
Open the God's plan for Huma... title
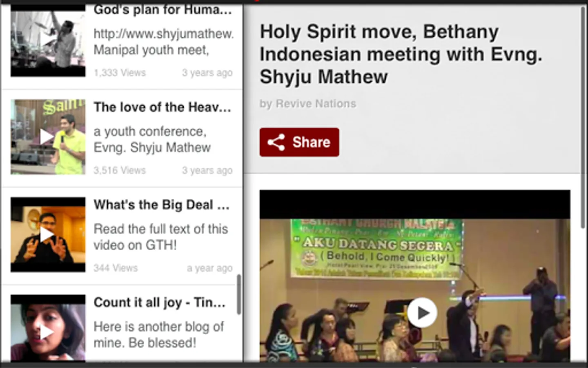(x=163, y=10)
